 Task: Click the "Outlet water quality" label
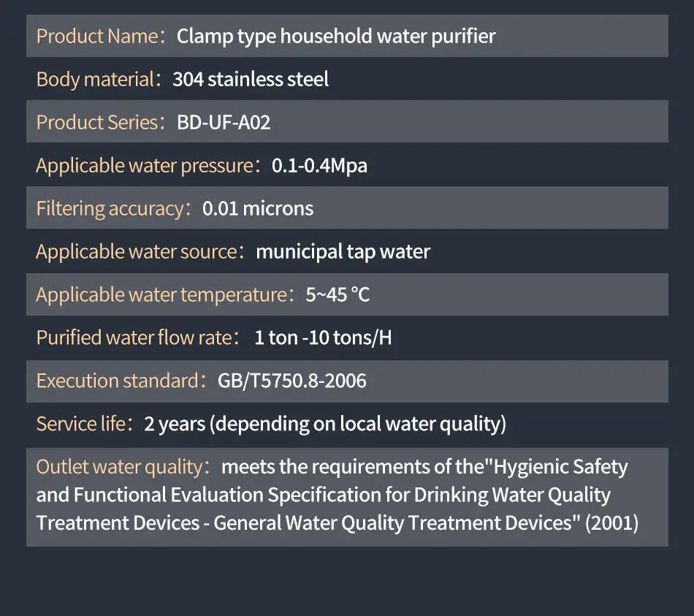(118, 466)
